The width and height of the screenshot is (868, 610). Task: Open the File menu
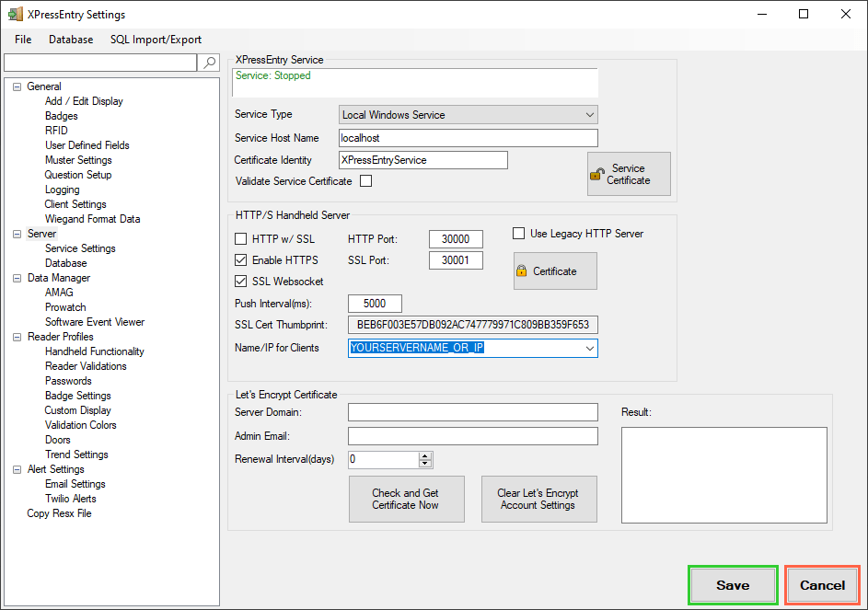(23, 40)
